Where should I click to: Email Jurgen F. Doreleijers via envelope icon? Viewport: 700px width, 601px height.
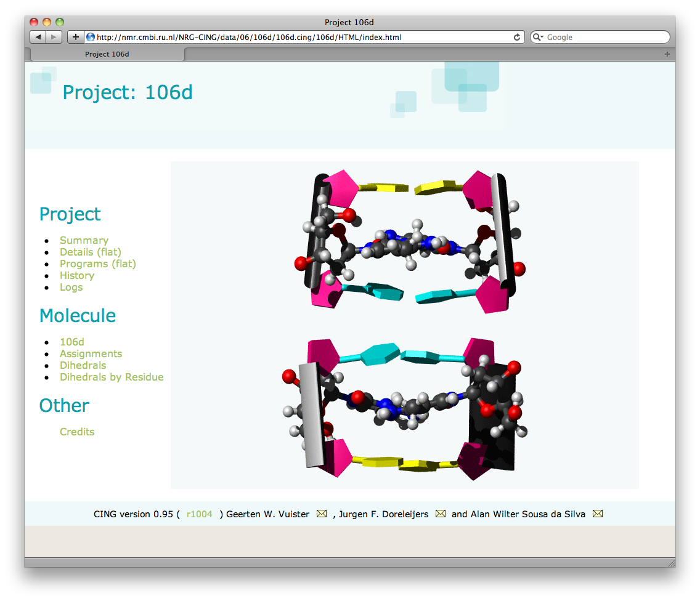coord(440,514)
